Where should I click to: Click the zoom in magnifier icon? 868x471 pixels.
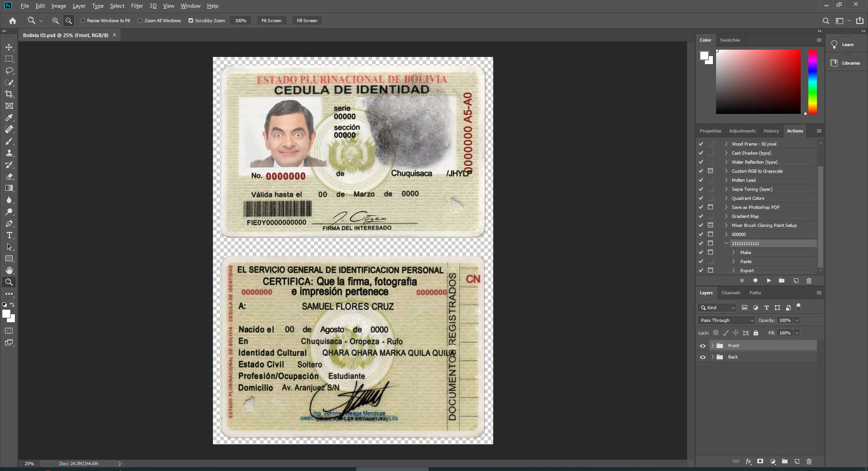(55, 21)
